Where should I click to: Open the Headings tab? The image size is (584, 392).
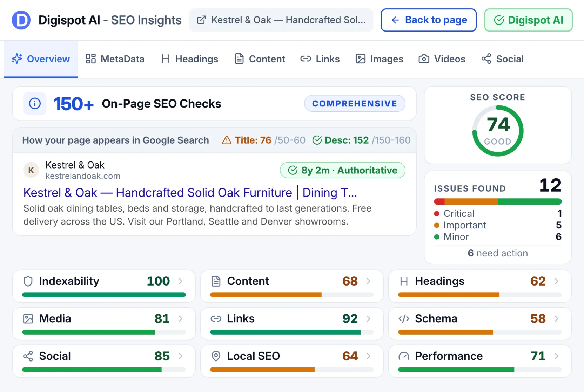pyautogui.click(x=189, y=59)
